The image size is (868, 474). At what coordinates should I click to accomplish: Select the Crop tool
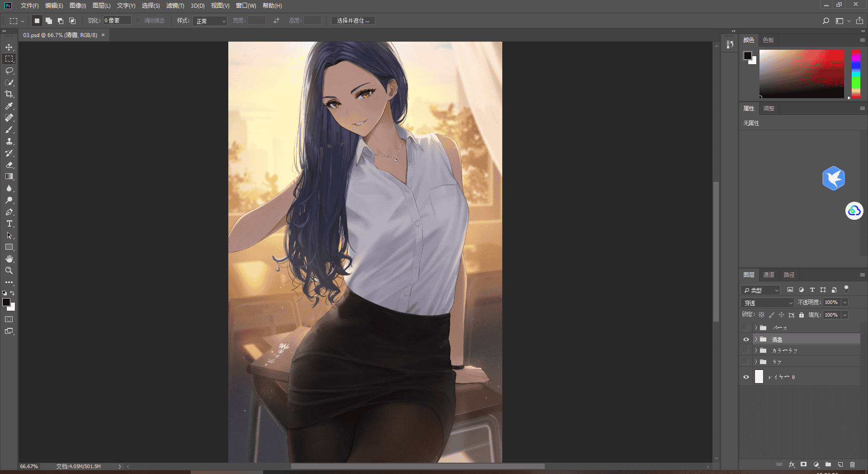click(x=9, y=94)
